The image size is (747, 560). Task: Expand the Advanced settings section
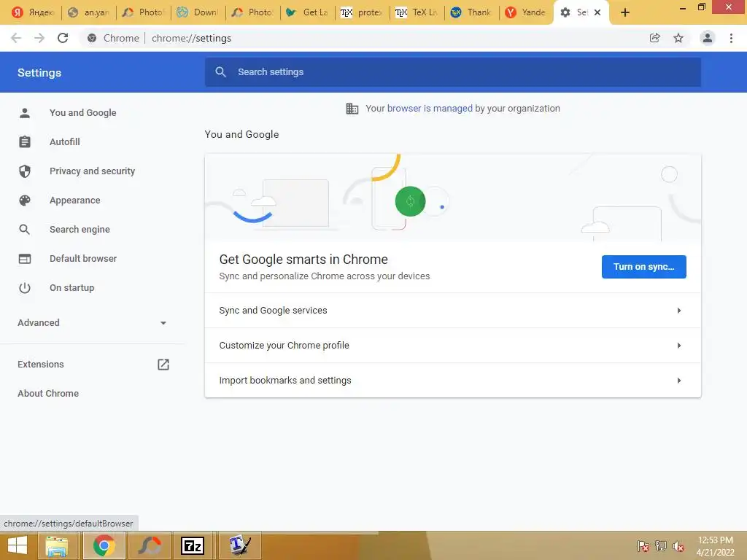(93, 323)
